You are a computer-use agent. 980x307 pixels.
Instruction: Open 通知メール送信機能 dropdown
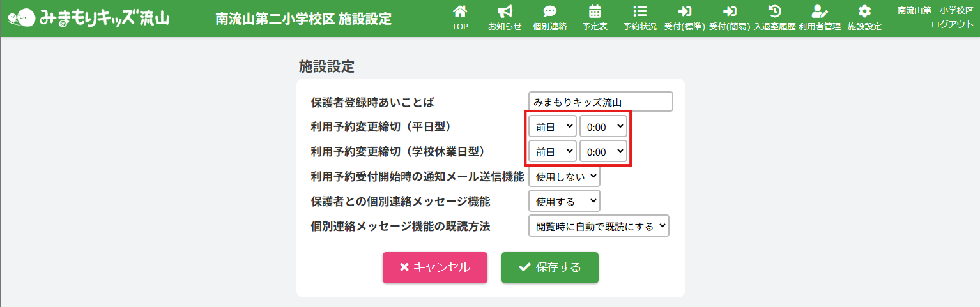point(564,176)
